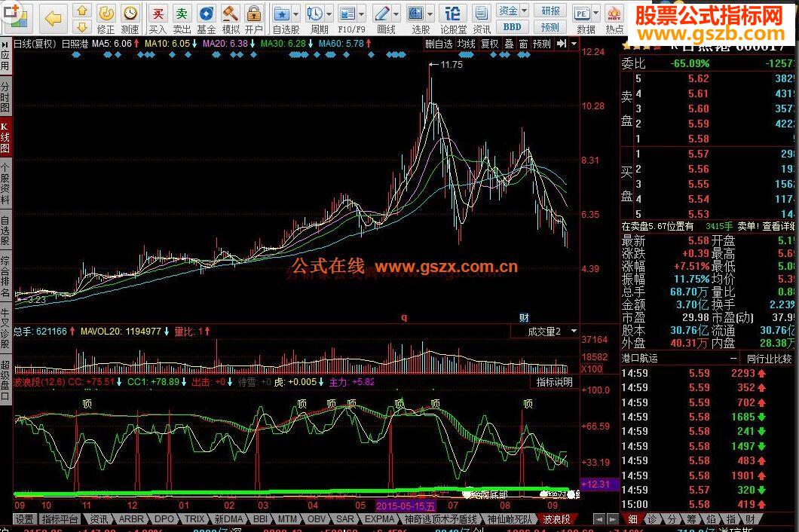Switch to the K线图 sidebar tab
Viewport: 799px width, 532px height.
pos(5,138)
